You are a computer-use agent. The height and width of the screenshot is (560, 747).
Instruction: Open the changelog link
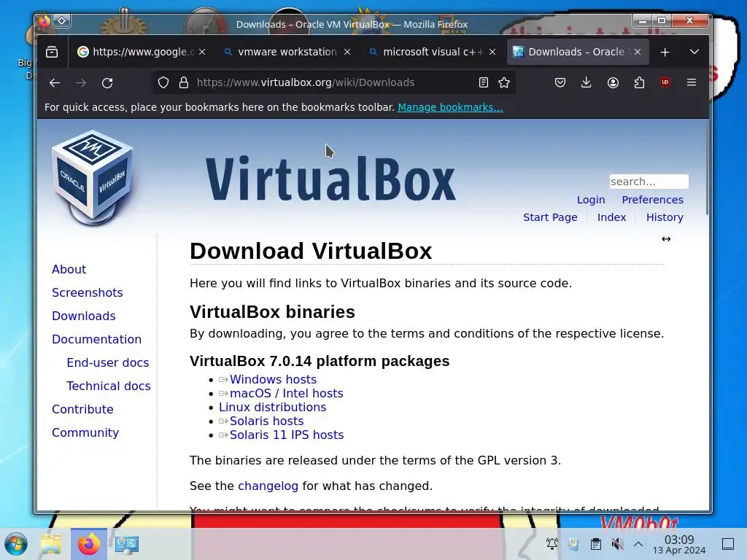click(268, 486)
